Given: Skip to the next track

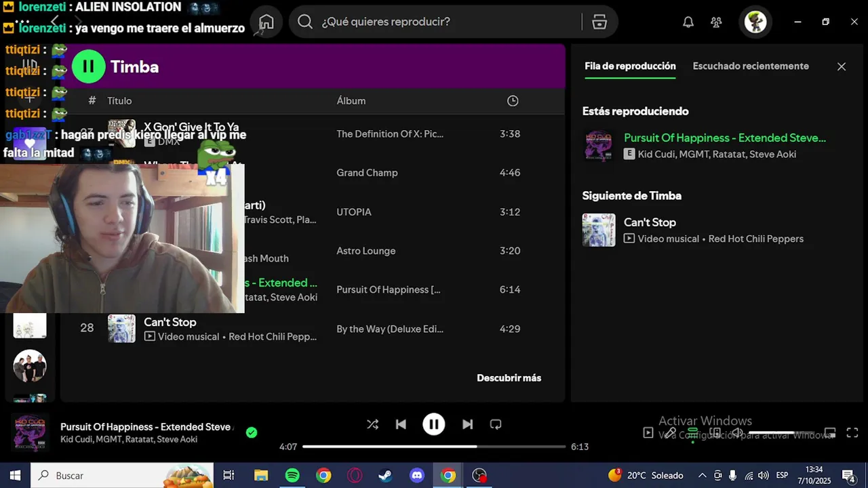Looking at the screenshot, I should click(x=467, y=424).
